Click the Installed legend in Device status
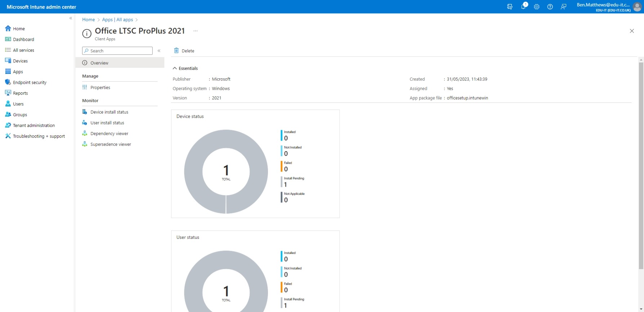This screenshot has height=312, width=644. (x=290, y=132)
